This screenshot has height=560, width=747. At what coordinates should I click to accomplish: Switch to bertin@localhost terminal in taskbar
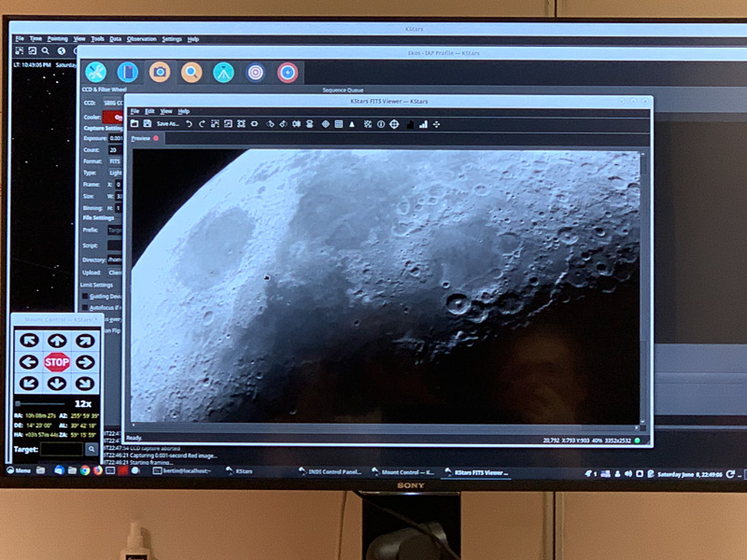click(181, 471)
